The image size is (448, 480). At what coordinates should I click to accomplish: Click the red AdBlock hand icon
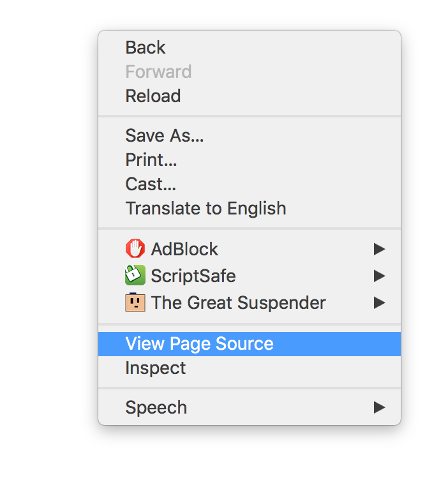tap(135, 249)
